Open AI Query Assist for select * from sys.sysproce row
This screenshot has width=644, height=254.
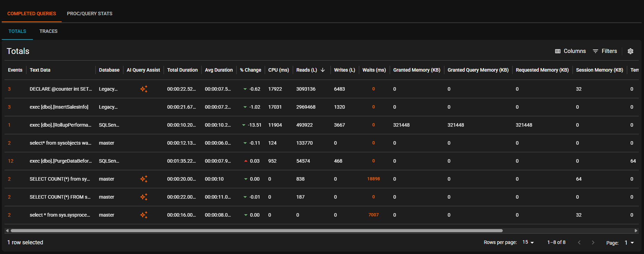point(144,215)
